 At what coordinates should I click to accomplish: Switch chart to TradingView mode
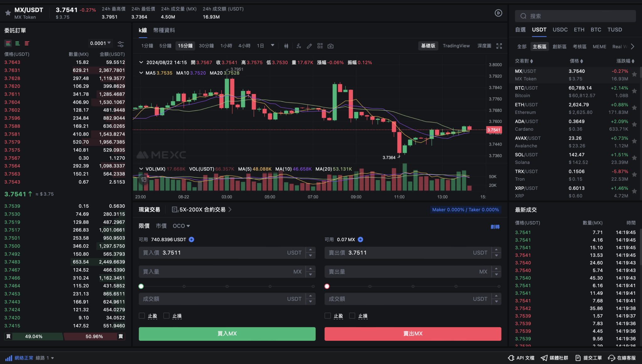[456, 46]
